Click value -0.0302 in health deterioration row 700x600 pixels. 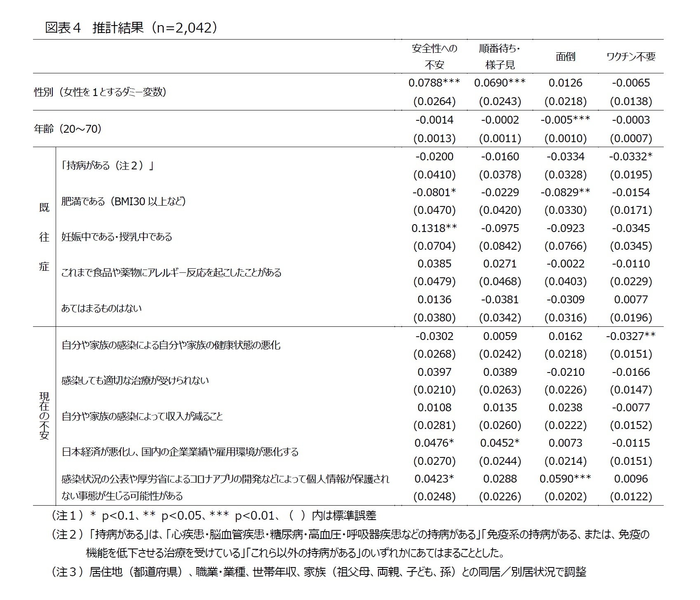point(435,336)
